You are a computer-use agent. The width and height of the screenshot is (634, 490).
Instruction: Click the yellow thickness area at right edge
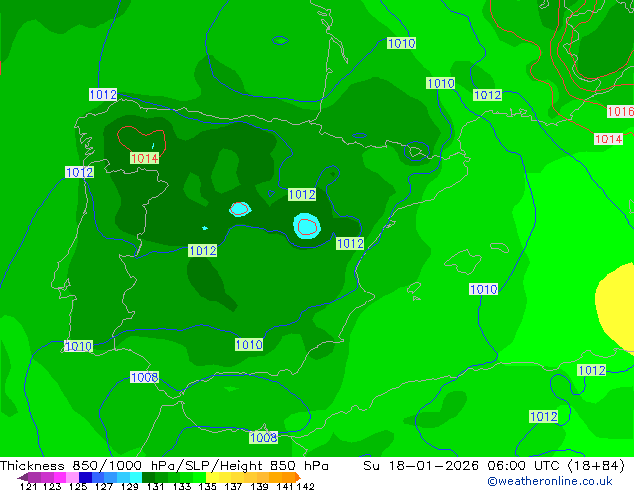[617, 308]
